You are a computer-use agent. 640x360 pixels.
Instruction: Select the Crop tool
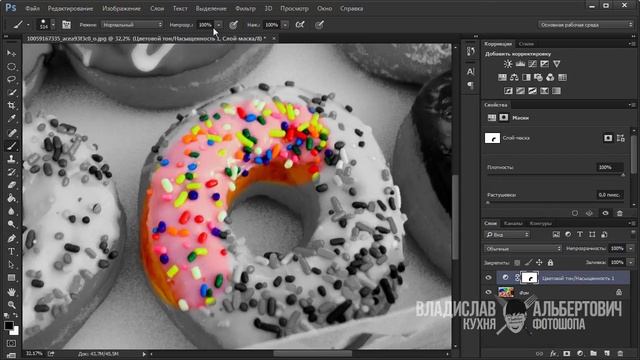[x=11, y=106]
